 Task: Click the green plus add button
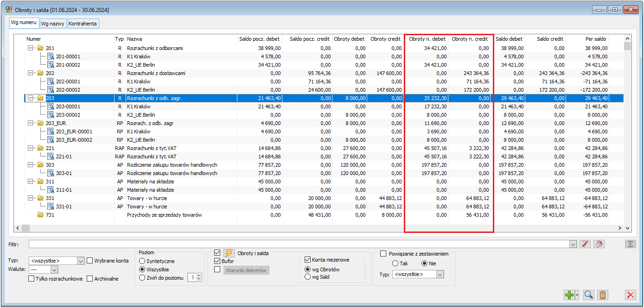[569, 294]
